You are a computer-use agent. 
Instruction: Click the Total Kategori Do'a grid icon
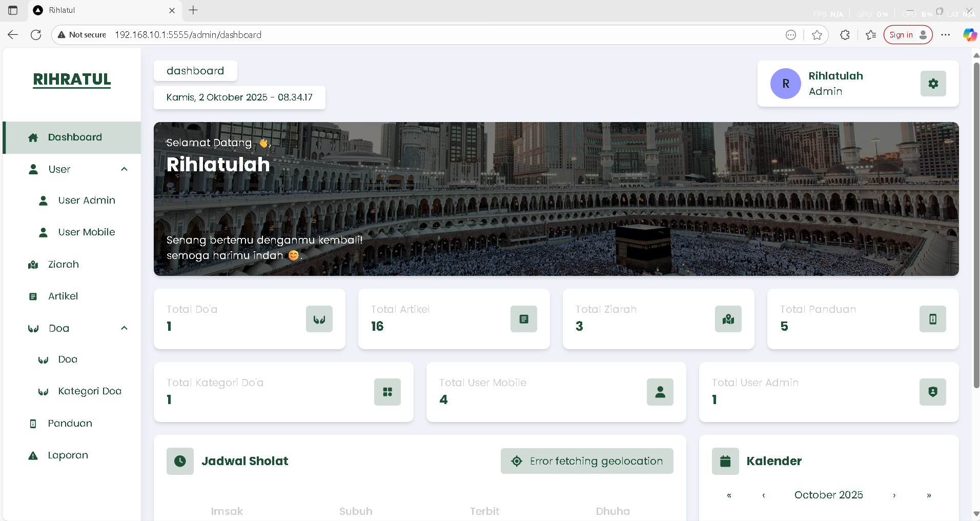pyautogui.click(x=387, y=392)
